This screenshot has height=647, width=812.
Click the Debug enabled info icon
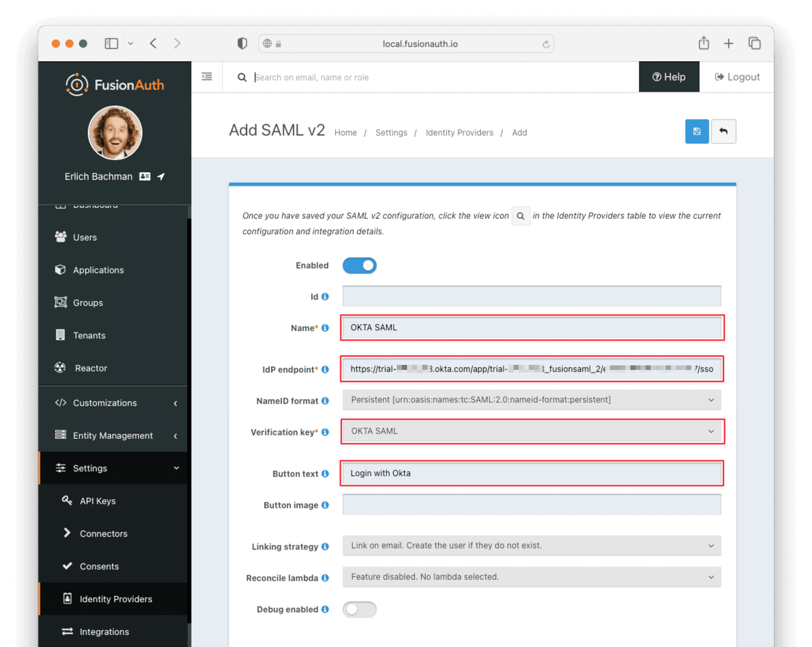[x=325, y=609]
